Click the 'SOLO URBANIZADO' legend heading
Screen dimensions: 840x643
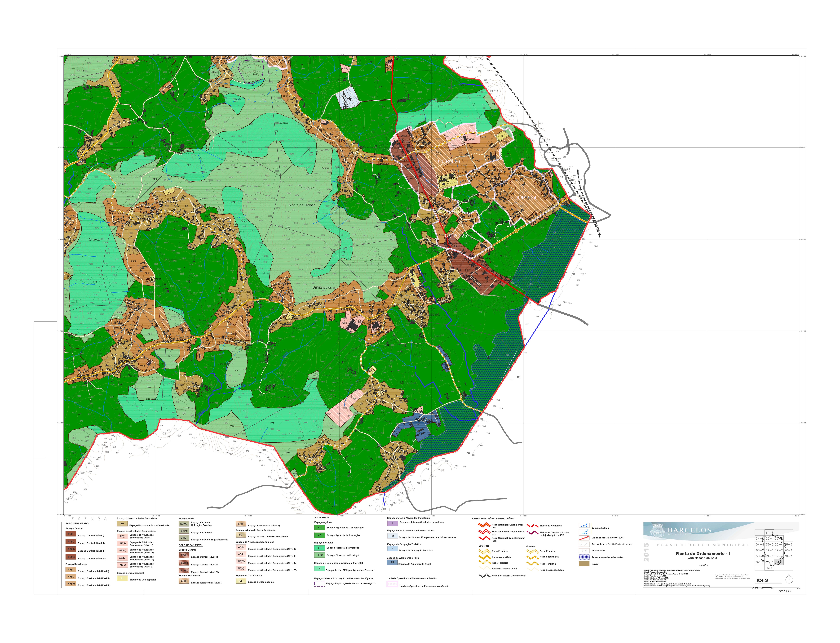77,524
